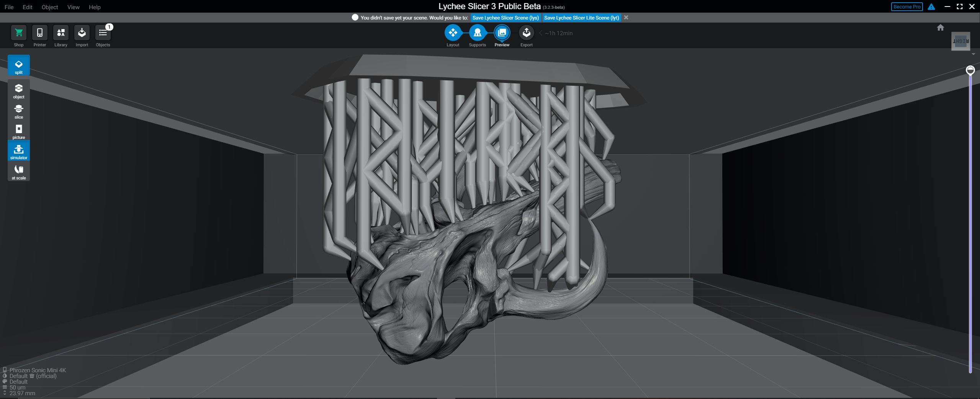The height and width of the screenshot is (399, 980).
Task: Select the object preview mode
Action: (19, 91)
